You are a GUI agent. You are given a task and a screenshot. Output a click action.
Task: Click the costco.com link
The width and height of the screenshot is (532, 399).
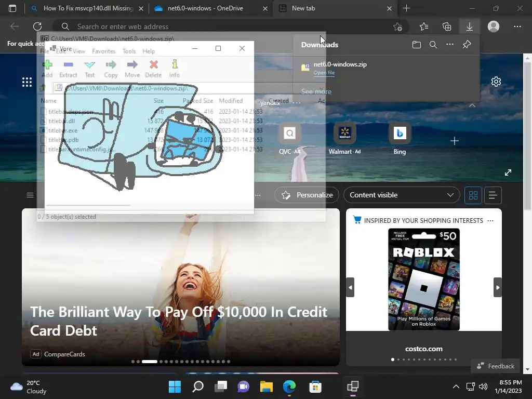coord(424,349)
